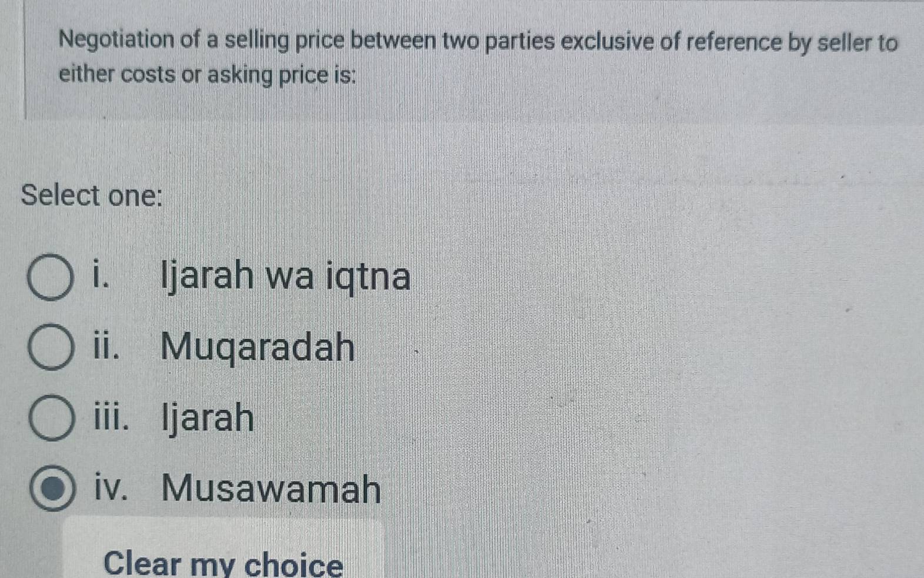Click the 'ii.' option numeral
924x578 pixels.
pos(106,346)
